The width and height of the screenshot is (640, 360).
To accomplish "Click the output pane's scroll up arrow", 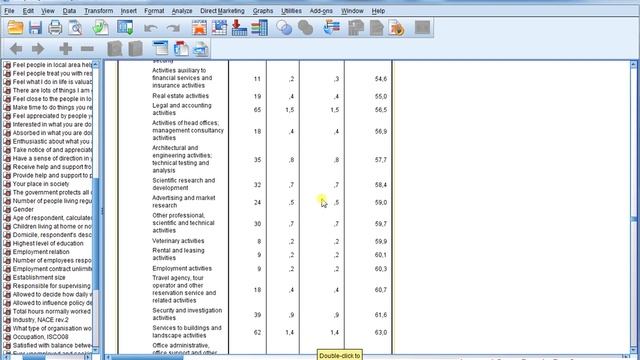I will coord(634,64).
